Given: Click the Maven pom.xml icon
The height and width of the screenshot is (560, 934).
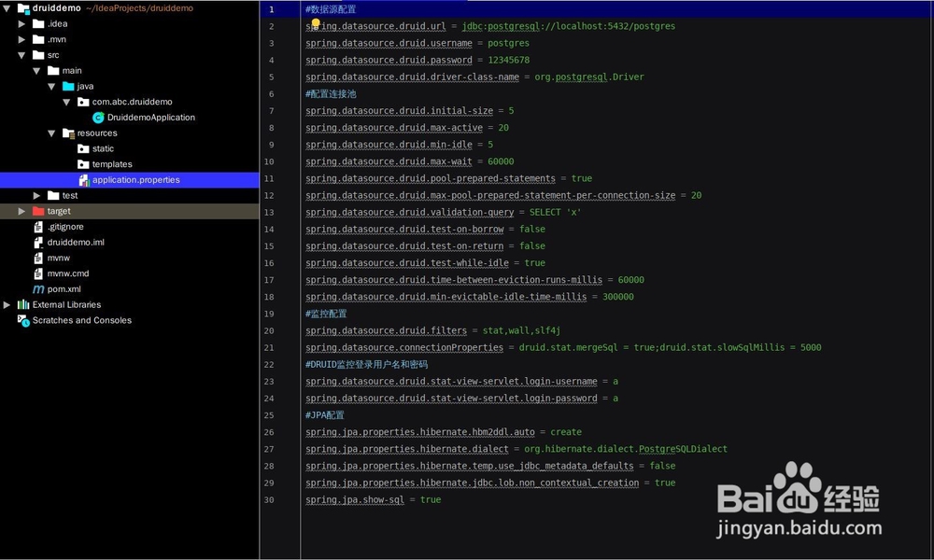Looking at the screenshot, I should 38,289.
